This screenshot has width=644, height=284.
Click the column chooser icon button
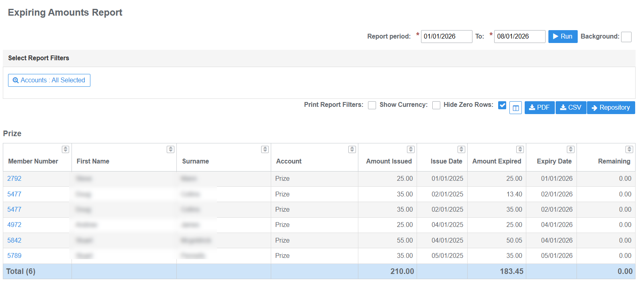515,108
